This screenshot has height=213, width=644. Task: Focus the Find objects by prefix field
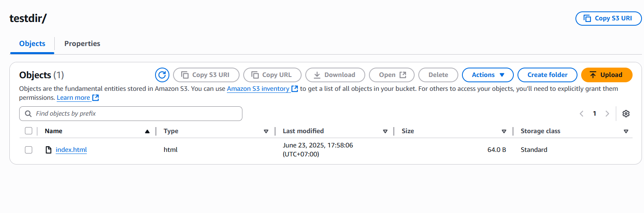[x=131, y=114]
